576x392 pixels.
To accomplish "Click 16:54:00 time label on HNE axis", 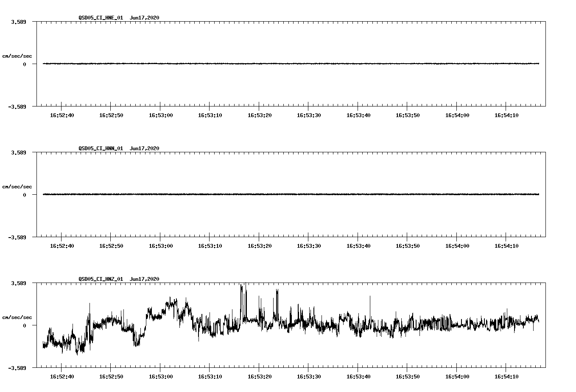I will click(x=457, y=115).
